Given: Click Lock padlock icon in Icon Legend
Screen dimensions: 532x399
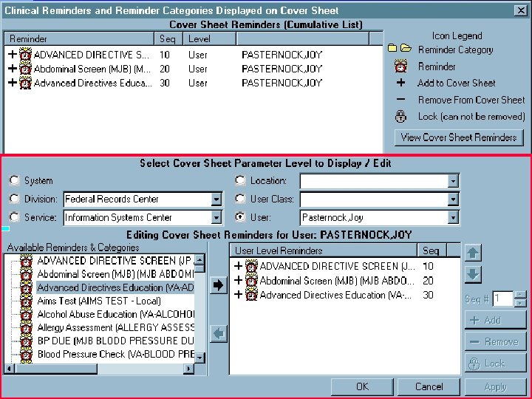Looking at the screenshot, I should (x=400, y=117).
